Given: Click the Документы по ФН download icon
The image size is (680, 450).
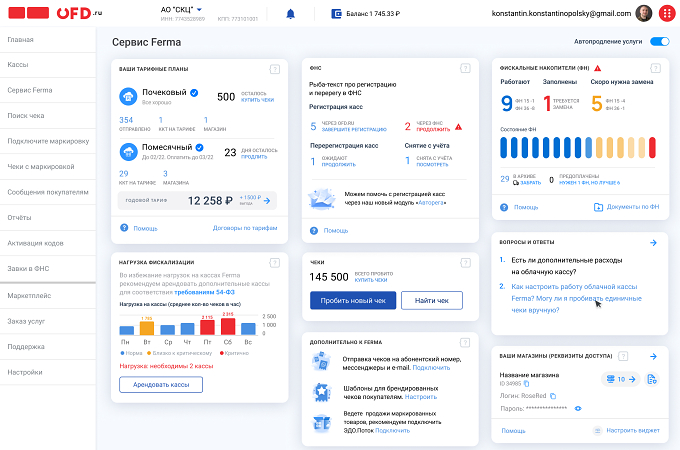Looking at the screenshot, I should (598, 207).
